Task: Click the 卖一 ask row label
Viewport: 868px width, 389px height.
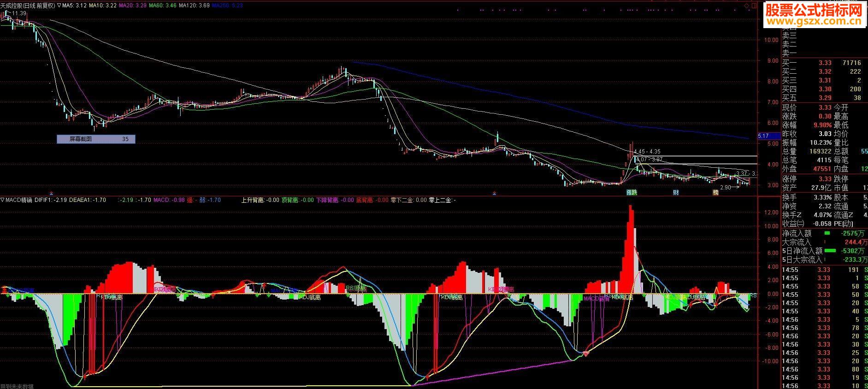Action: tap(789, 53)
